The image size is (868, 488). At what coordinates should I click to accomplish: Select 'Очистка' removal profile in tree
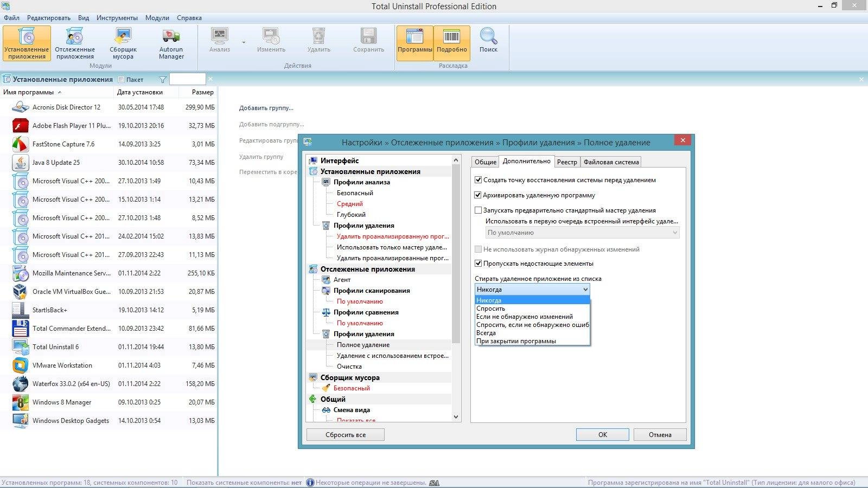349,367
